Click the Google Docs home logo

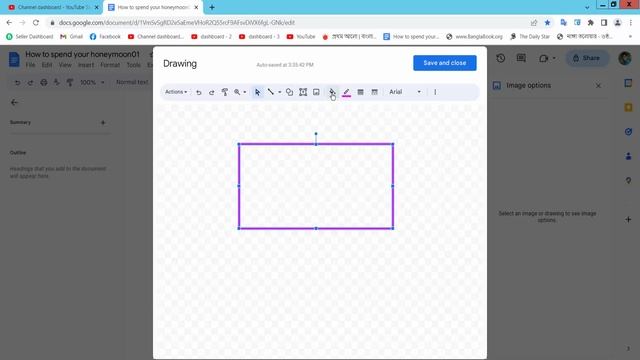click(x=14, y=59)
